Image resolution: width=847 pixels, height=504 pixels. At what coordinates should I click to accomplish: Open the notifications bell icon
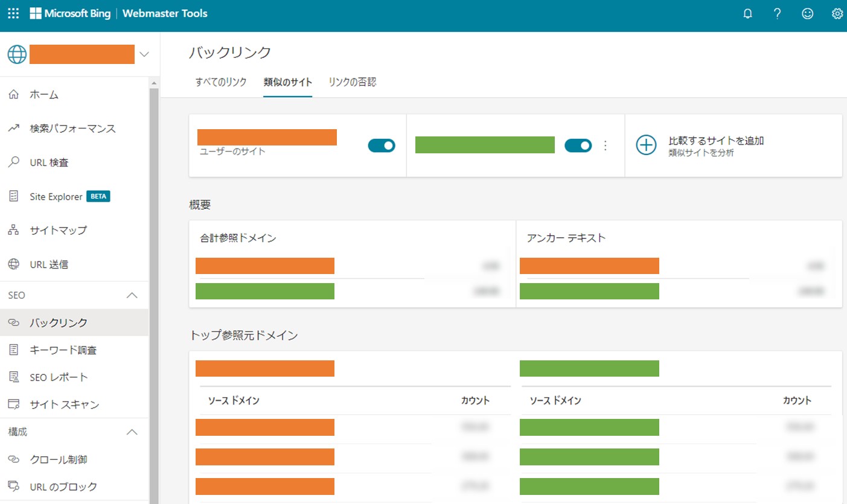[748, 14]
